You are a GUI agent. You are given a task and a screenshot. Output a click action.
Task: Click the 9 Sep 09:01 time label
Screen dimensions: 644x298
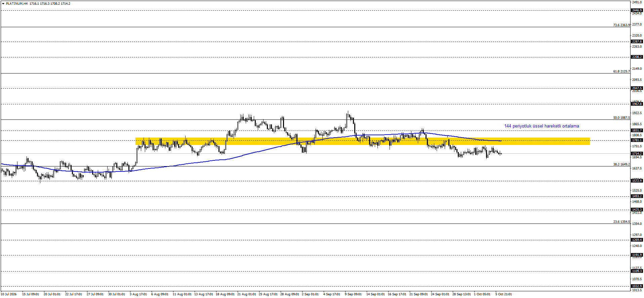tap(353, 294)
